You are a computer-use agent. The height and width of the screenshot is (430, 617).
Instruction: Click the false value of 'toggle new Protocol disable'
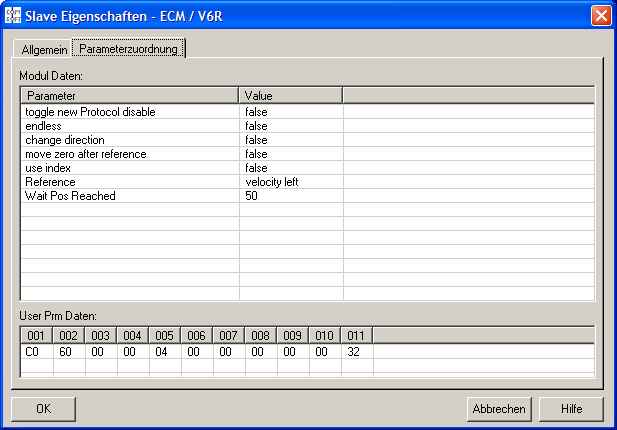click(x=256, y=112)
